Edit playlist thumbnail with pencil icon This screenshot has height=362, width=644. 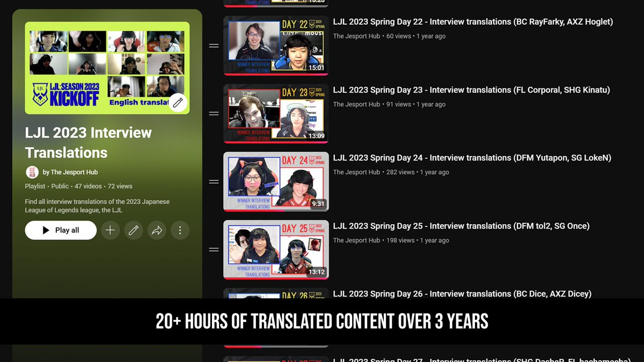point(178,102)
